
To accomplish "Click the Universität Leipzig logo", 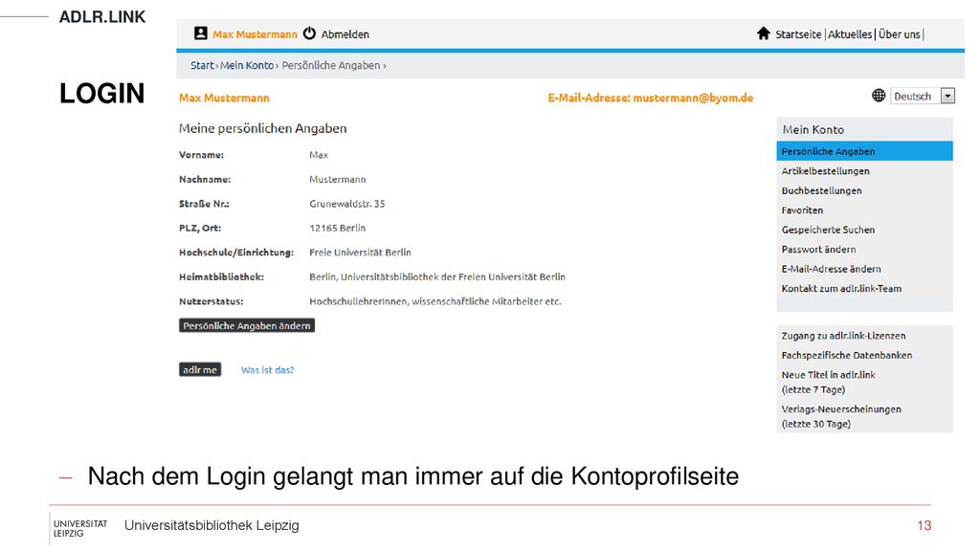I will tap(79, 528).
